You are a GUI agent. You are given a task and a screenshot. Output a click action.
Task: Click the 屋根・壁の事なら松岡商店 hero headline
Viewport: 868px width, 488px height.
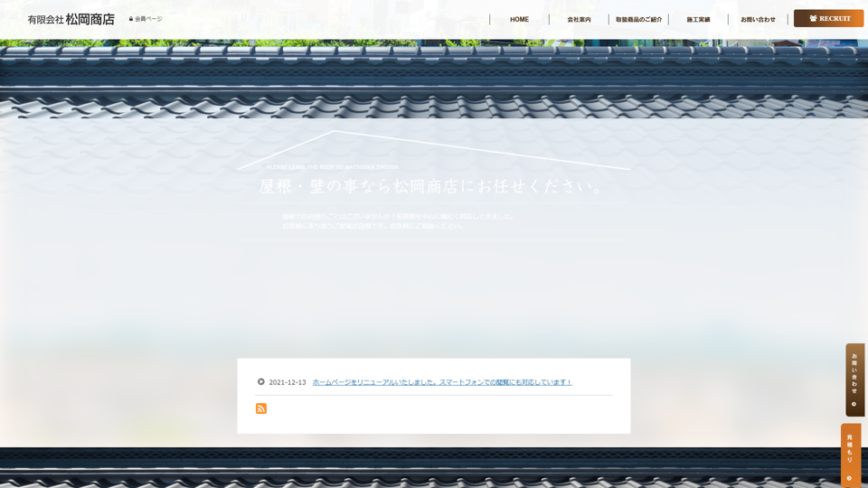pos(433,186)
